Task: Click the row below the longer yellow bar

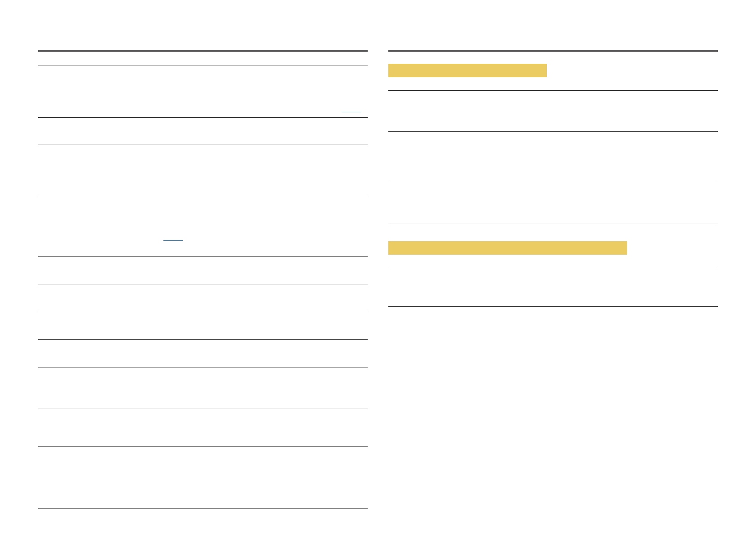Action: click(553, 287)
